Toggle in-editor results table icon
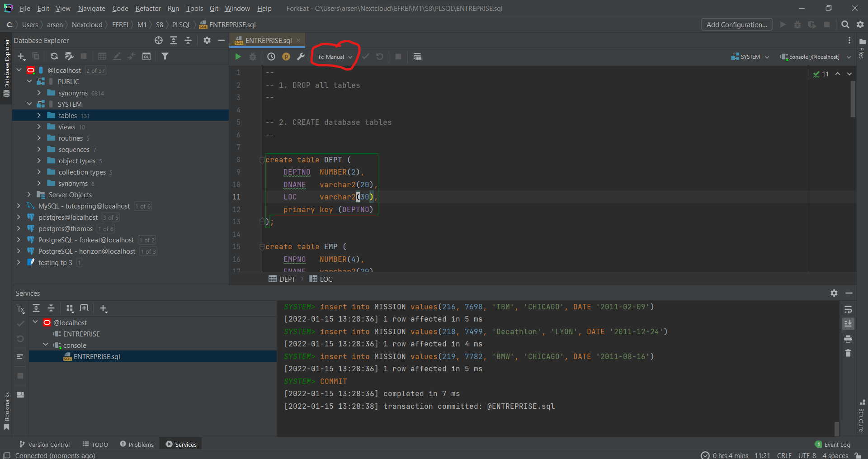868x459 pixels. pos(417,57)
